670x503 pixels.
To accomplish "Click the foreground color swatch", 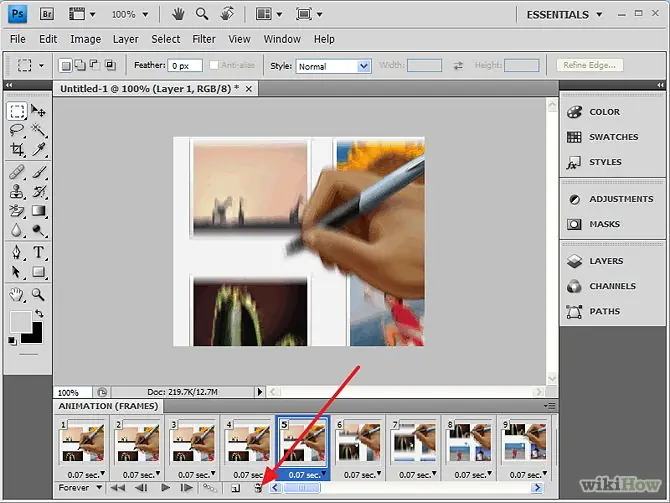I will [x=20, y=321].
